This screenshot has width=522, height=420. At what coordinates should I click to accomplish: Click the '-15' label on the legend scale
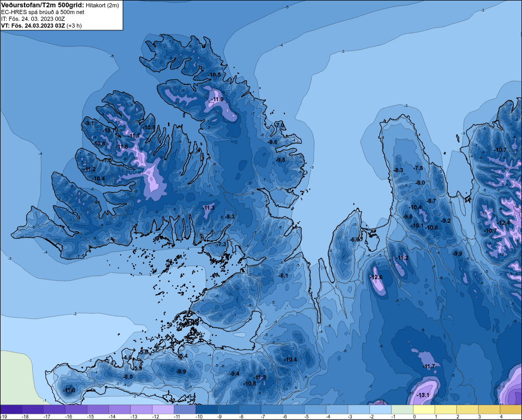[x=90, y=417]
